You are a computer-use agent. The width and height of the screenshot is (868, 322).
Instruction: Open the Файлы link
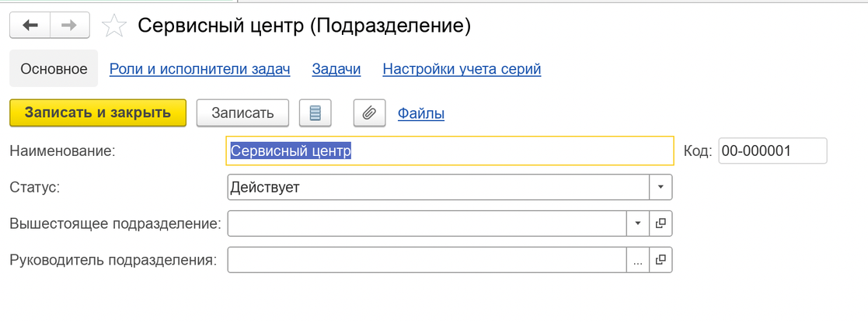coord(420,114)
